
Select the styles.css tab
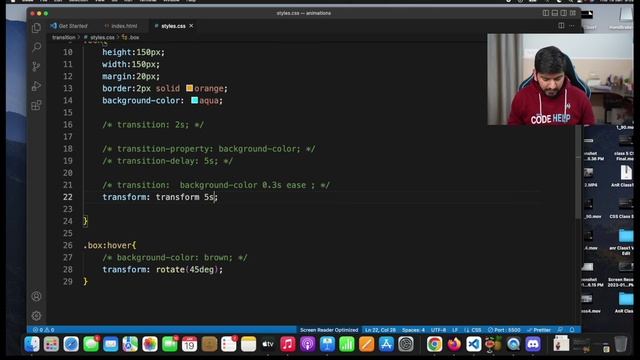[x=173, y=26]
